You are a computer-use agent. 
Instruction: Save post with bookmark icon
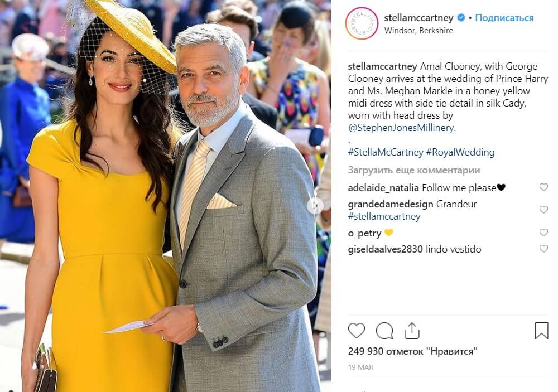click(x=541, y=331)
